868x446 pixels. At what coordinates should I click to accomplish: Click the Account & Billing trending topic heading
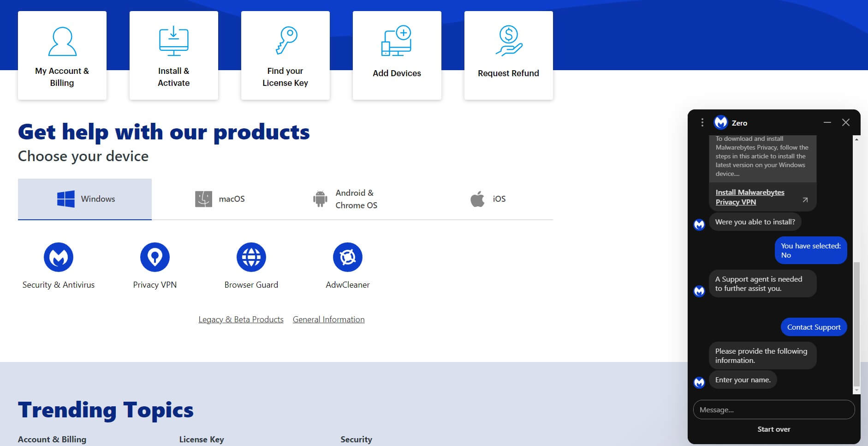52,440
